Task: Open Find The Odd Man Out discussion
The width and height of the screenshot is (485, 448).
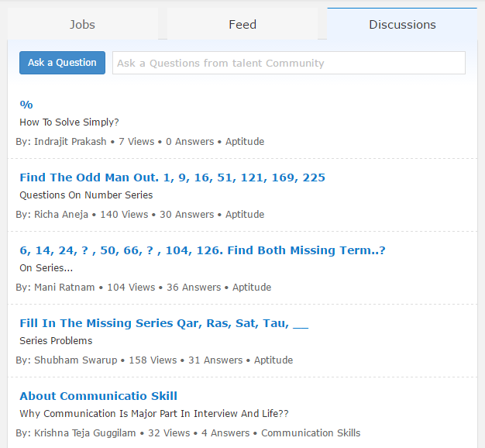Action: pos(172,177)
